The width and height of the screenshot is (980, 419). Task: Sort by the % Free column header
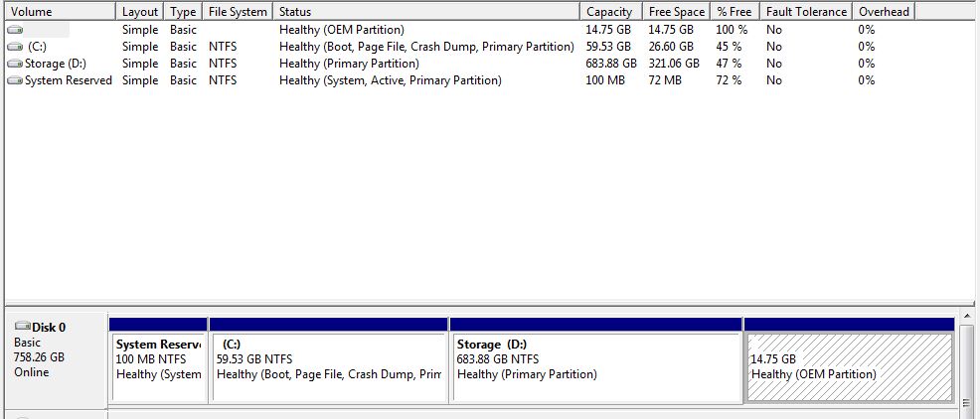735,11
